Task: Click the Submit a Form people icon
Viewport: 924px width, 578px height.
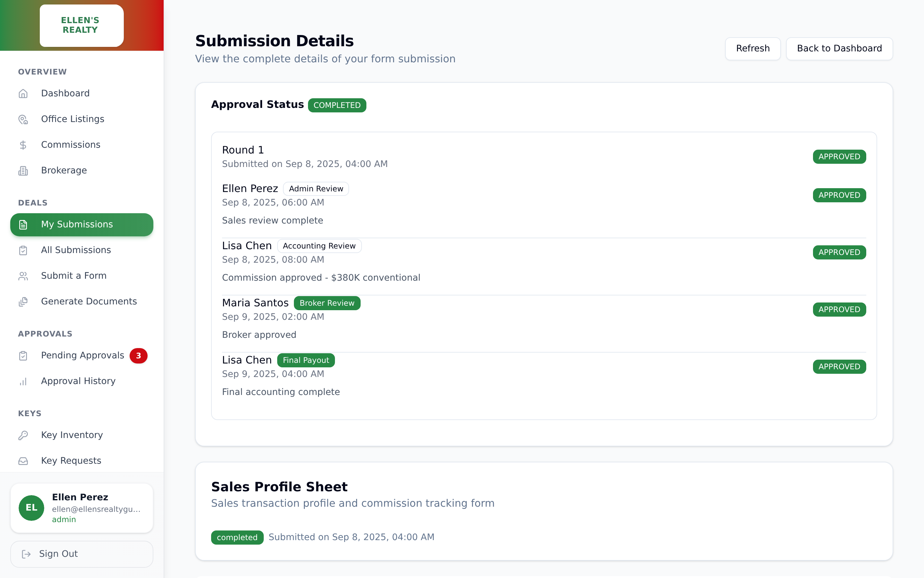Action: click(23, 276)
